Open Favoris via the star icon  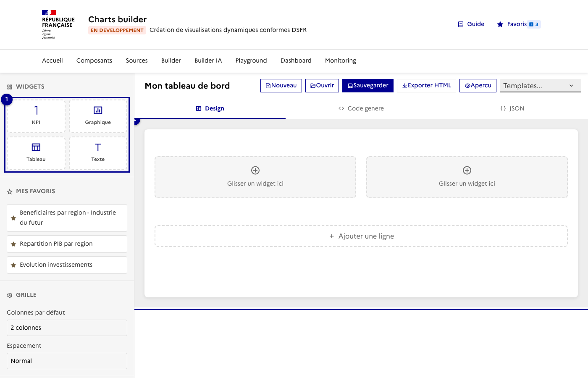(x=500, y=24)
